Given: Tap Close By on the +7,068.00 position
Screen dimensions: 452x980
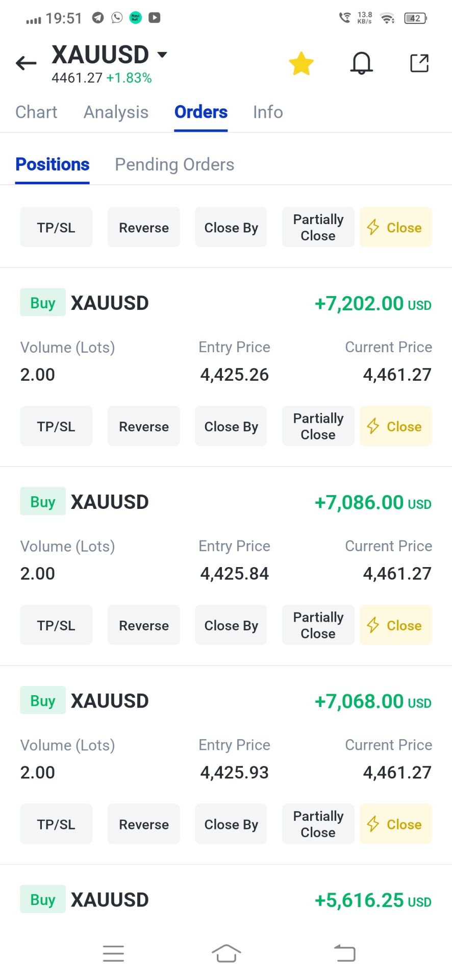Looking at the screenshot, I should [231, 824].
